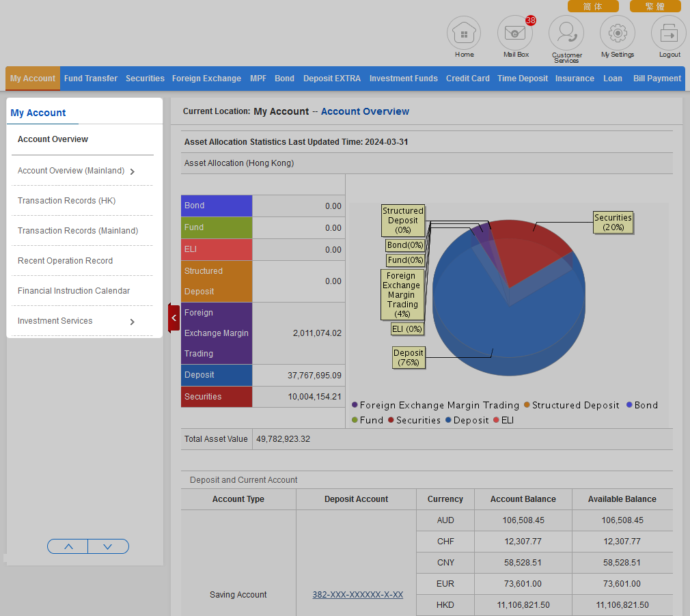Open Financial Instruction Calendar
Image resolution: width=690 pixels, height=616 pixels.
[74, 291]
